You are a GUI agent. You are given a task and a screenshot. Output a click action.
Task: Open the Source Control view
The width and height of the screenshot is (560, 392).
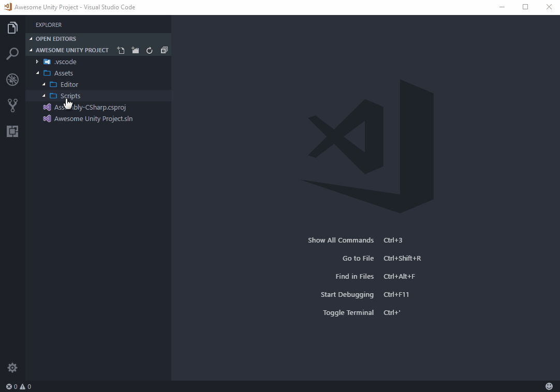point(12,105)
